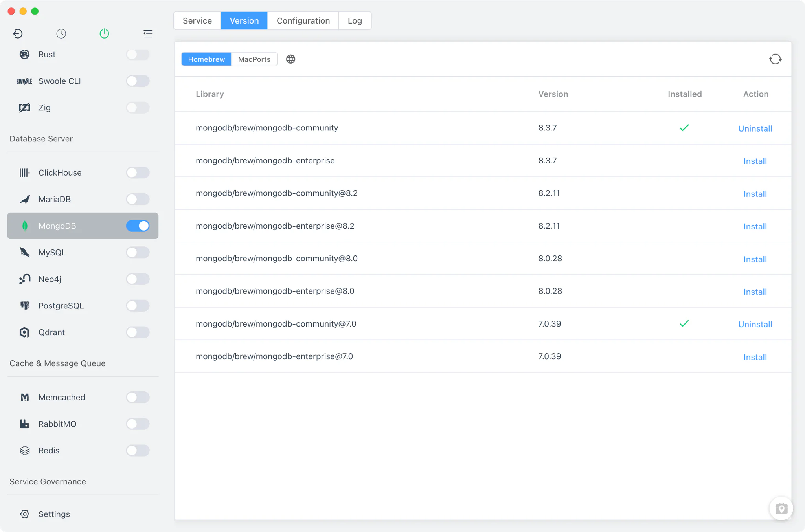Click the Neo4j icon

click(x=24, y=279)
